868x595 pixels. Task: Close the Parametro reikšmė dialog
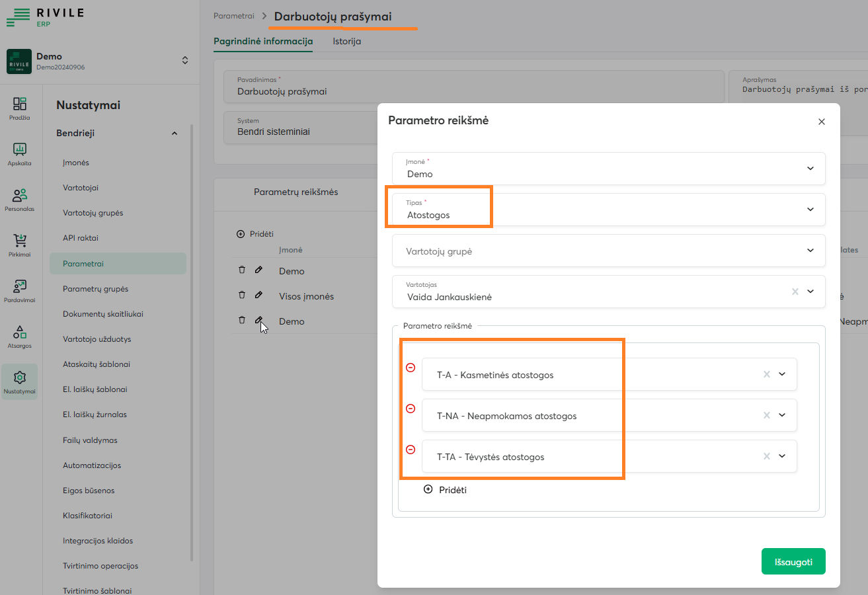coord(822,122)
